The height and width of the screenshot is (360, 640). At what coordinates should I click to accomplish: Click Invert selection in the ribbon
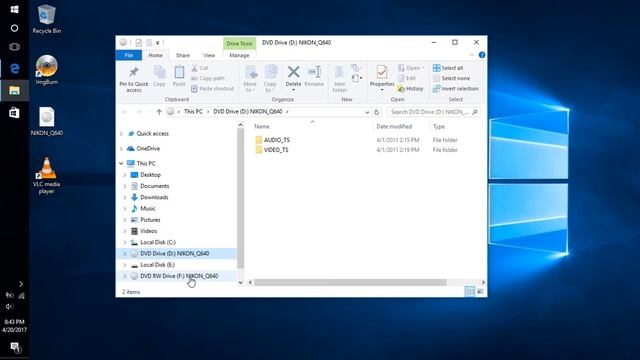pyautogui.click(x=455, y=89)
